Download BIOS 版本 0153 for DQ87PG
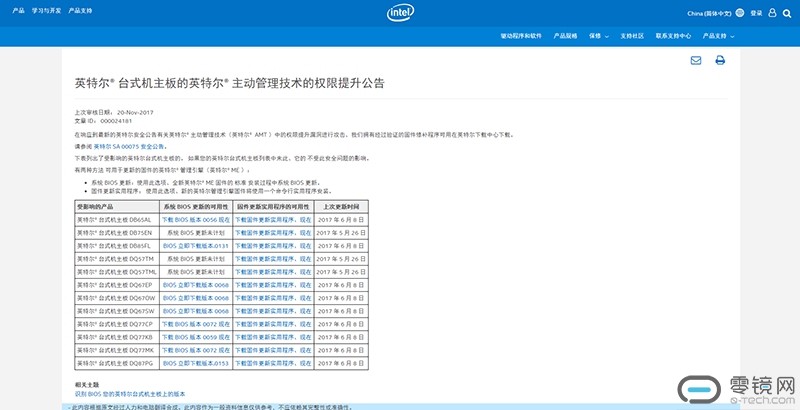This screenshot has height=410, width=800. point(196,363)
